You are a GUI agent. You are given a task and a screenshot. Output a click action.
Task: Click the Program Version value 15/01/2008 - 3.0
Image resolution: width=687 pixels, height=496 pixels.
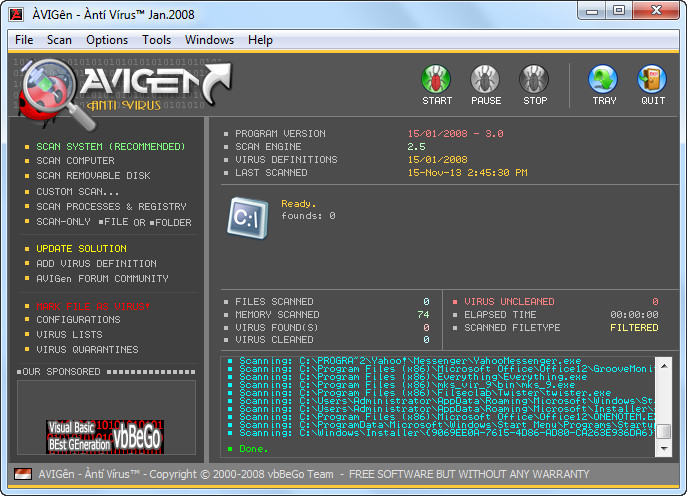[x=455, y=134]
